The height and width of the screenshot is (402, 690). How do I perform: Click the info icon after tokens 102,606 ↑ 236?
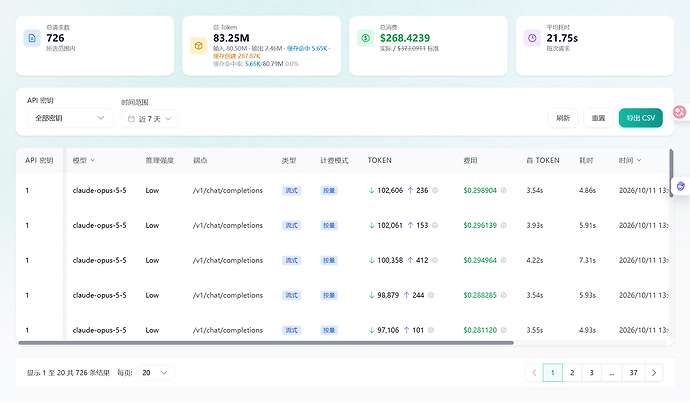coord(435,190)
